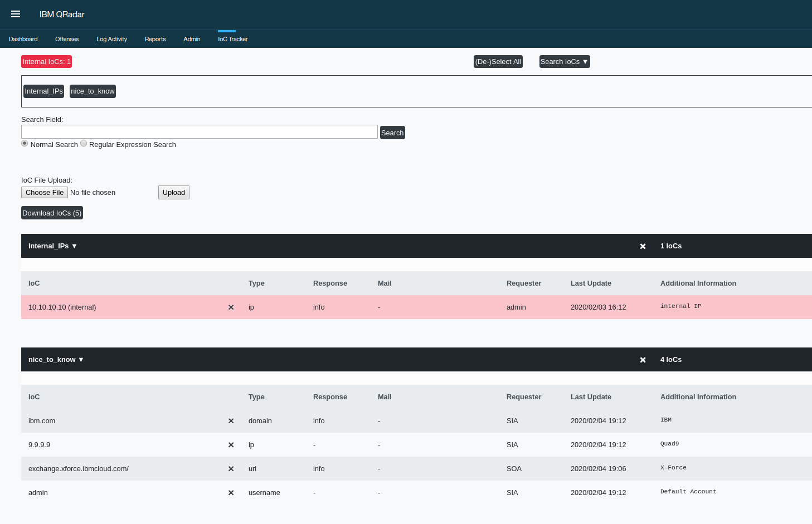This screenshot has width=812, height=524.
Task: Enable Normal Search mode
Action: (x=25, y=143)
